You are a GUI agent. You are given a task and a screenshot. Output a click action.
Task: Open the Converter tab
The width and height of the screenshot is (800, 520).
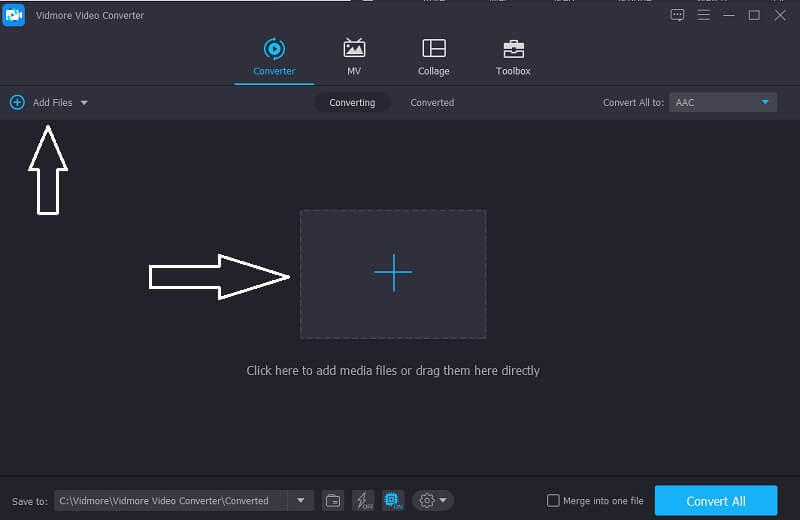coord(273,57)
